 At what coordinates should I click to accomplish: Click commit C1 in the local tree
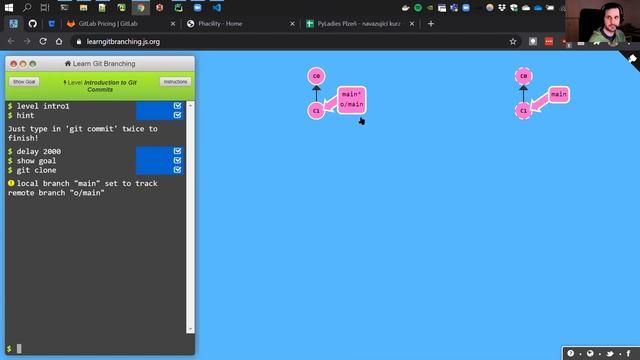(316, 111)
